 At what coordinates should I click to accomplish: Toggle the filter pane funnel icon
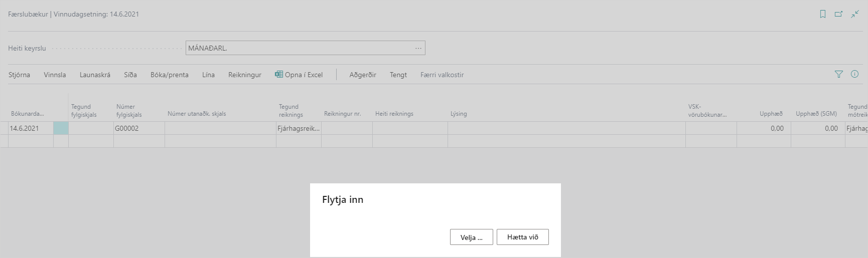[x=838, y=74]
